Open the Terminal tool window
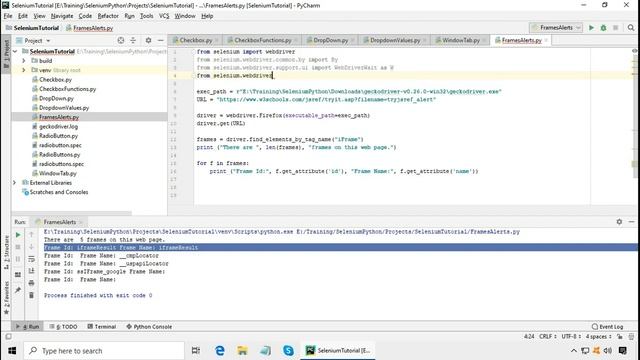Image resolution: width=640 pixels, height=360 pixels. pyautogui.click(x=102, y=327)
